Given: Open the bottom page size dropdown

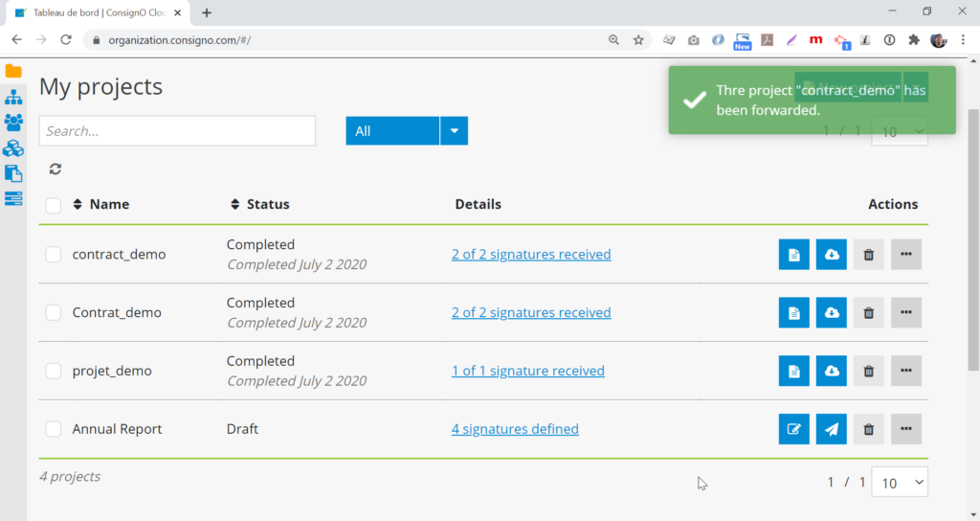Looking at the screenshot, I should coord(900,483).
